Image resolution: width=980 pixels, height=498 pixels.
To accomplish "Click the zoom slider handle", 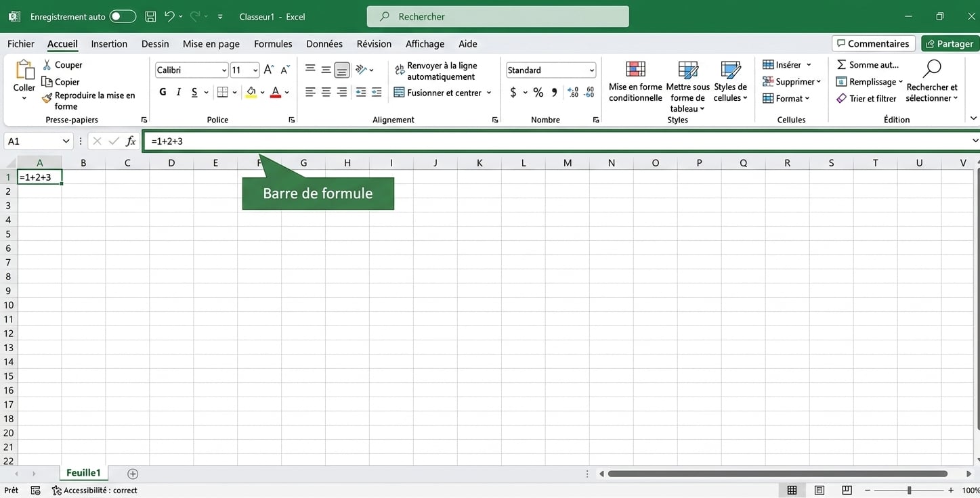I will pos(909,490).
